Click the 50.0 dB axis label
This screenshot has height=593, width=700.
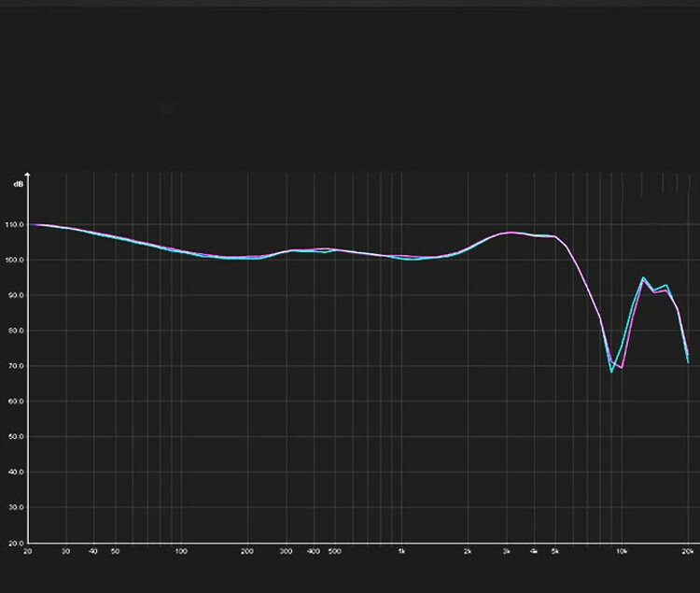coord(16,437)
